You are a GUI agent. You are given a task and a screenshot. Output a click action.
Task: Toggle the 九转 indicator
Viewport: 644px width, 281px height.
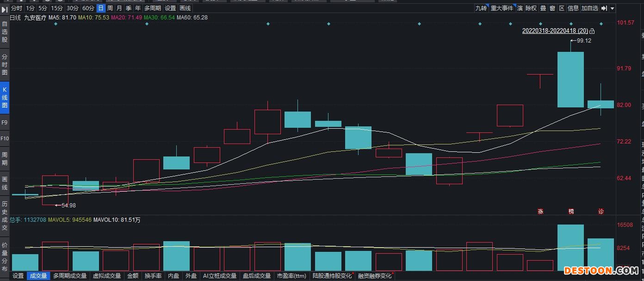pos(481,8)
